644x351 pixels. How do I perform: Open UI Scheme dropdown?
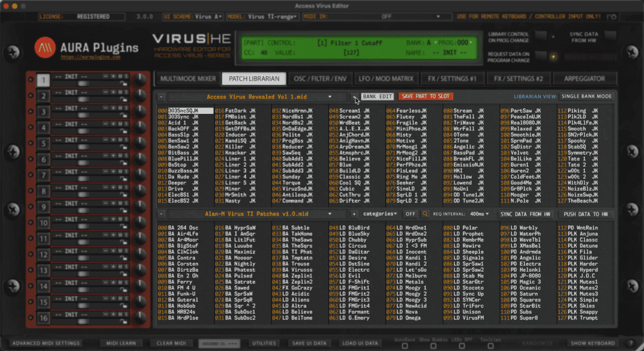click(193, 17)
